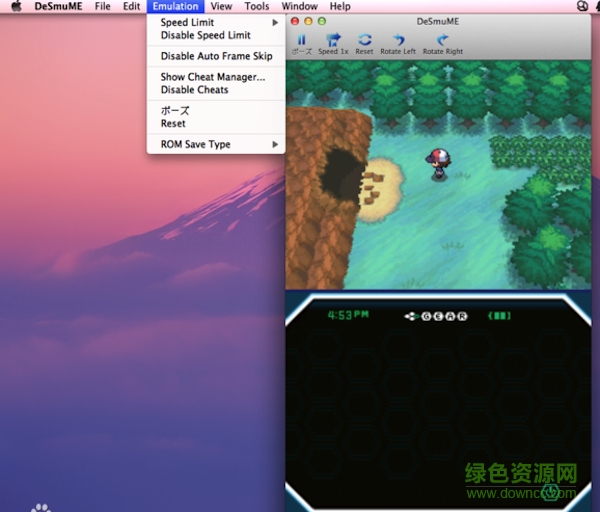Viewport: 600px width, 512px height.
Task: Expand the Speed Limit submenu
Action: tap(216, 22)
